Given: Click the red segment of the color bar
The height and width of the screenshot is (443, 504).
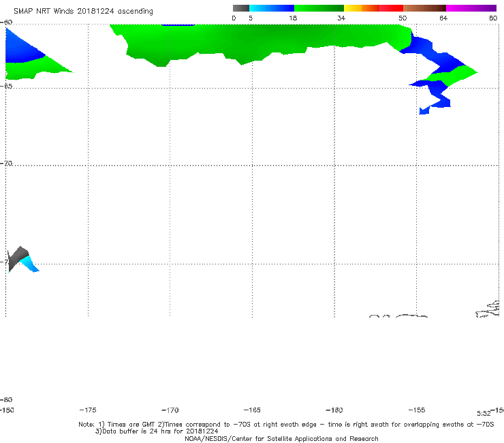Looking at the screenshot, I should pyautogui.click(x=391, y=8).
